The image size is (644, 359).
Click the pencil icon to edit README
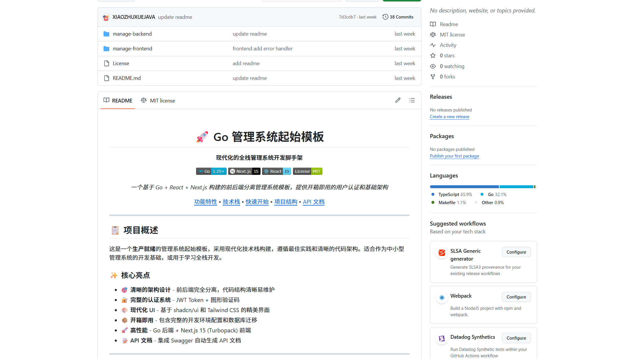pos(398,100)
